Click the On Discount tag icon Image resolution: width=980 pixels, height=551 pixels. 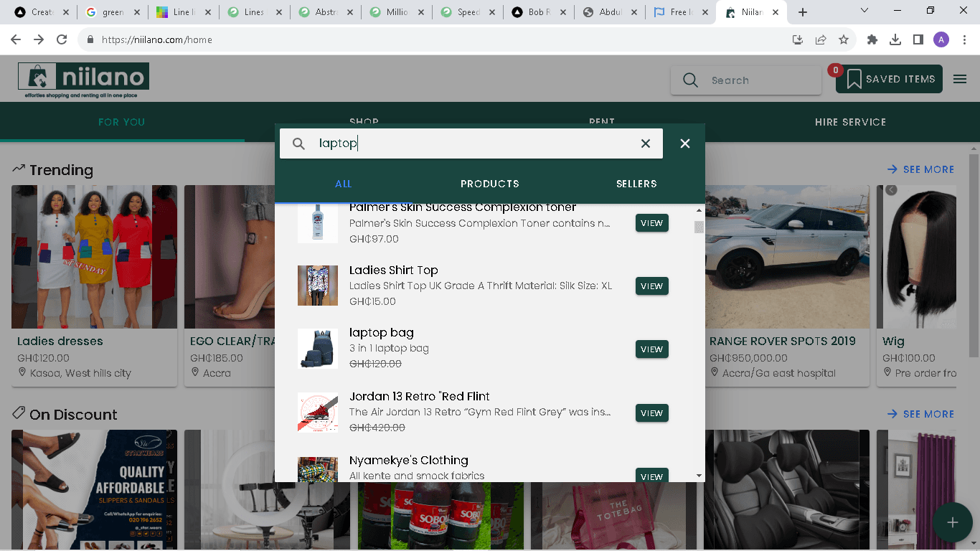pyautogui.click(x=19, y=414)
